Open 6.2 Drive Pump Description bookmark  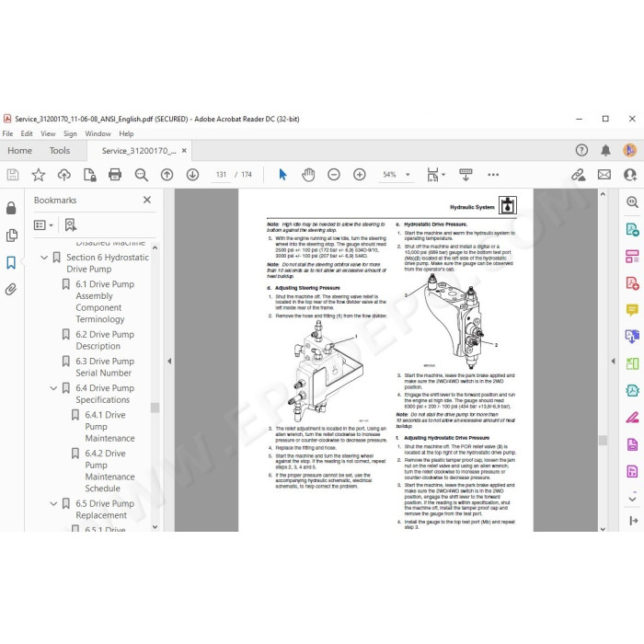pos(105,340)
